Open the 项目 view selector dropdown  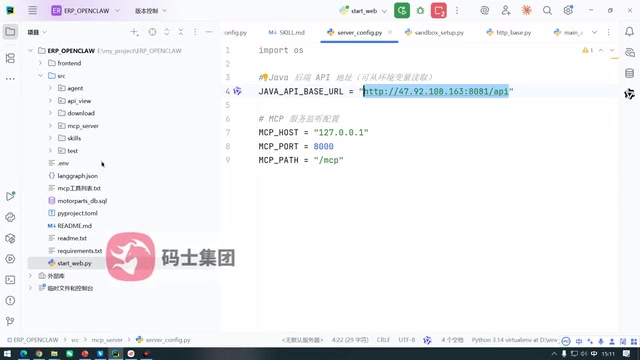point(37,32)
